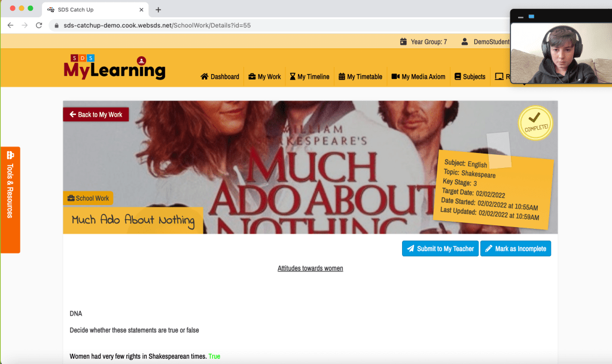Click the Subjects book icon
This screenshot has width=612, height=364.
[x=458, y=77]
